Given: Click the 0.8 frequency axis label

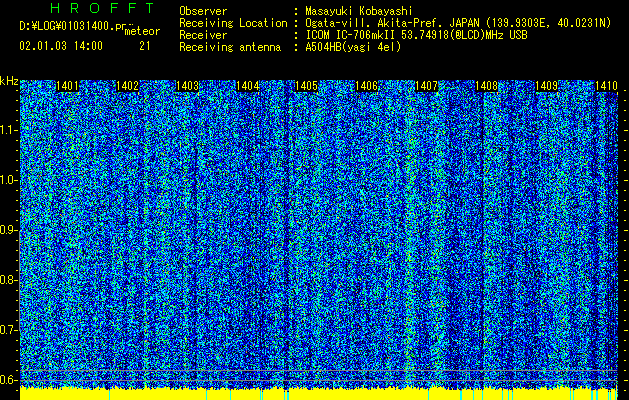Looking at the screenshot, I should (8, 280).
